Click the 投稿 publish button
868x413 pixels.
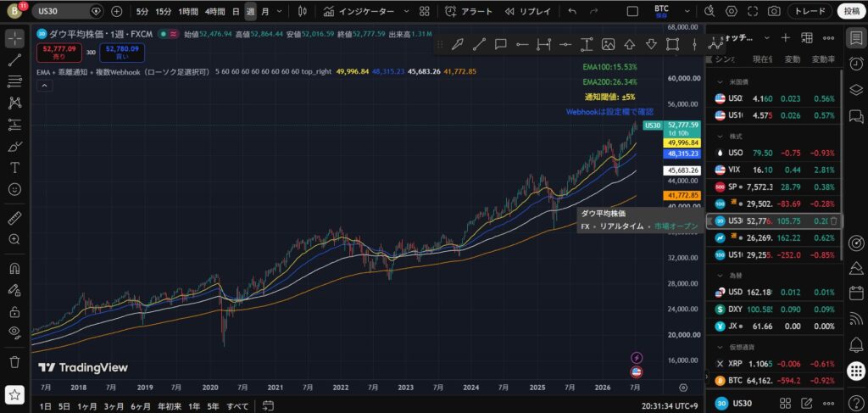[x=851, y=11]
